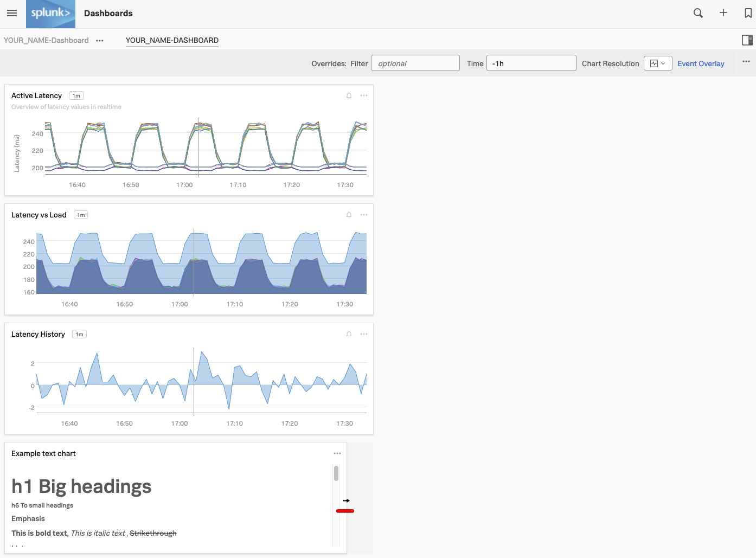
Task: Click the 1m resolution badge on Active Latency
Action: (x=76, y=96)
